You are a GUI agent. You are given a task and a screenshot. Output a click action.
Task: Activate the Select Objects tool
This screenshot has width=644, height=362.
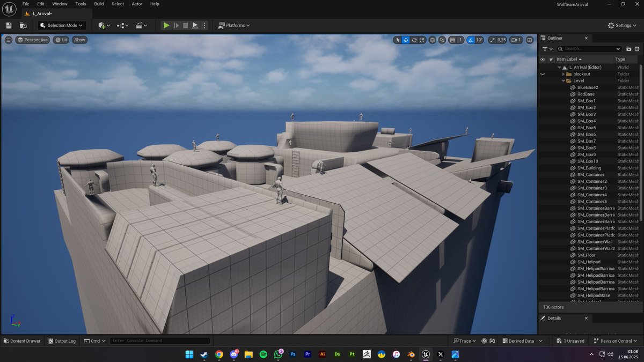(397, 40)
